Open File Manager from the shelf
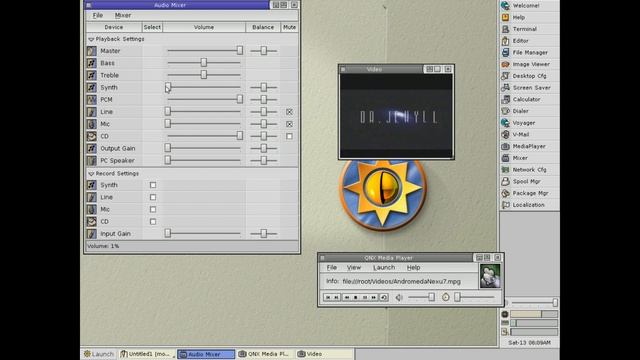This screenshot has width=640, height=360. click(529, 53)
